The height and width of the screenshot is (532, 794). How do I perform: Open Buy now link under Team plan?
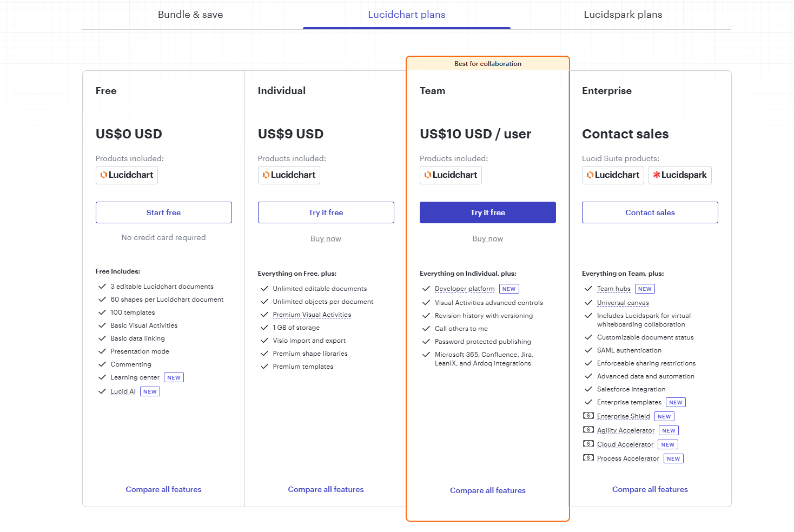[x=488, y=238]
